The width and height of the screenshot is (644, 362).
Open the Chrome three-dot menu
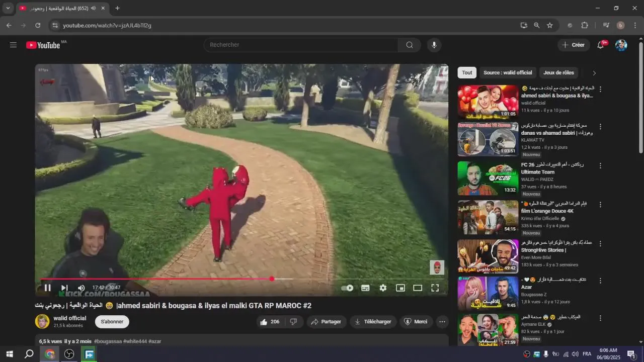pos(635,25)
